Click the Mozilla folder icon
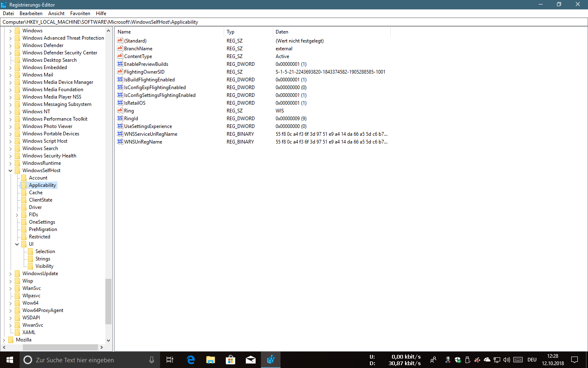Screen dimensions: 588x368 pos(11,340)
